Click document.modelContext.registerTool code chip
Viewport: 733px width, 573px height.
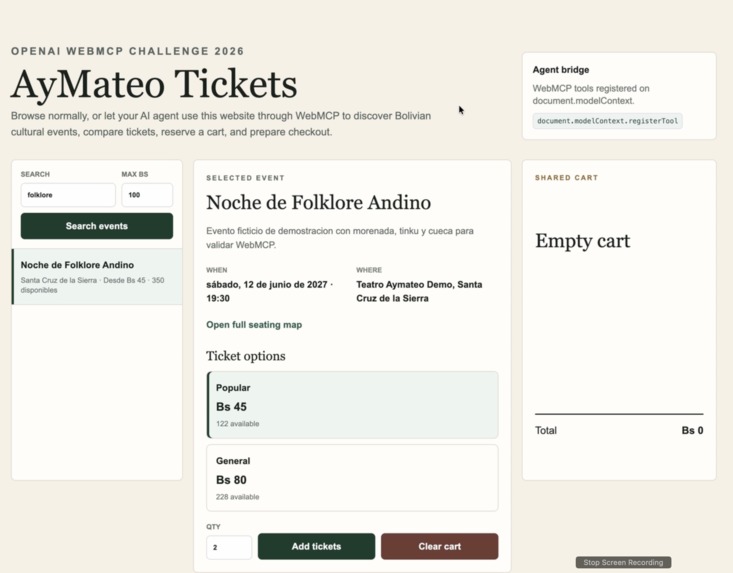pyautogui.click(x=607, y=121)
